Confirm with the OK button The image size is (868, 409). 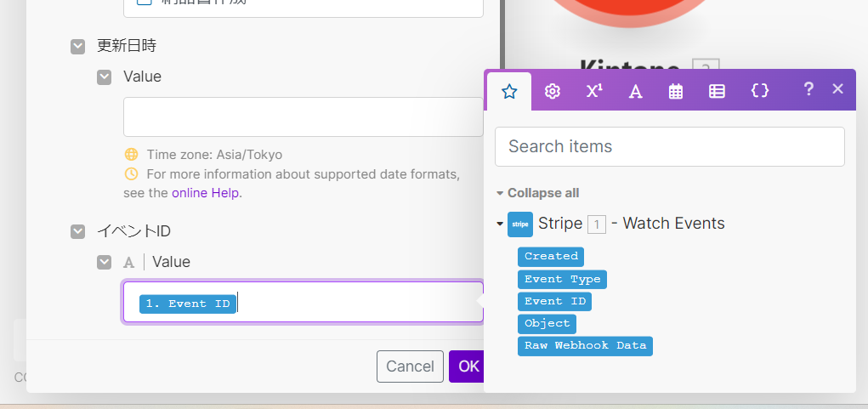(x=468, y=366)
